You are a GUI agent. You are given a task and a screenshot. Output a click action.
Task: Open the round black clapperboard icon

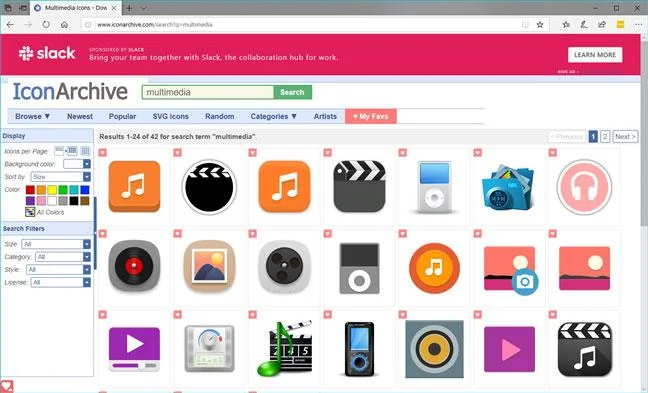click(x=209, y=187)
